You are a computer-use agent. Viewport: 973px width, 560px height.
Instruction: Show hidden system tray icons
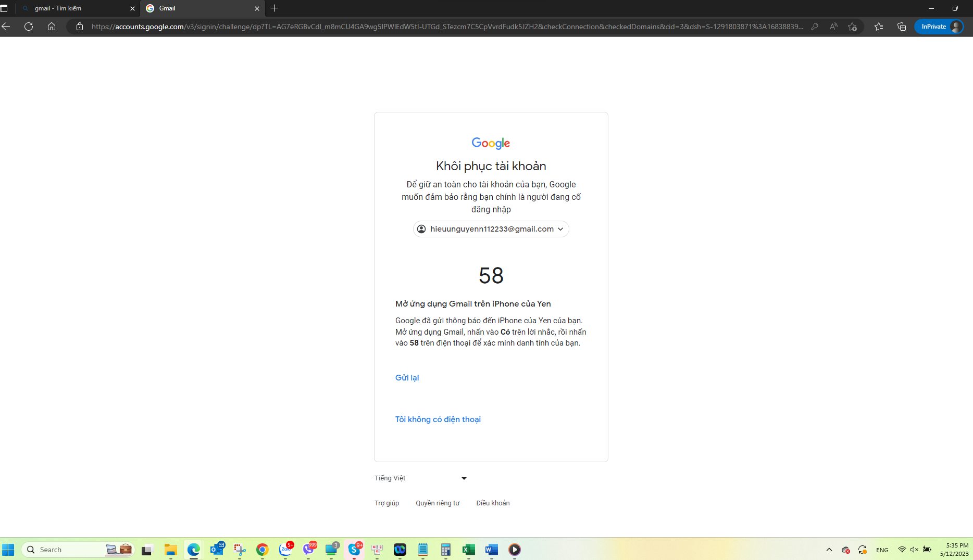coord(829,550)
